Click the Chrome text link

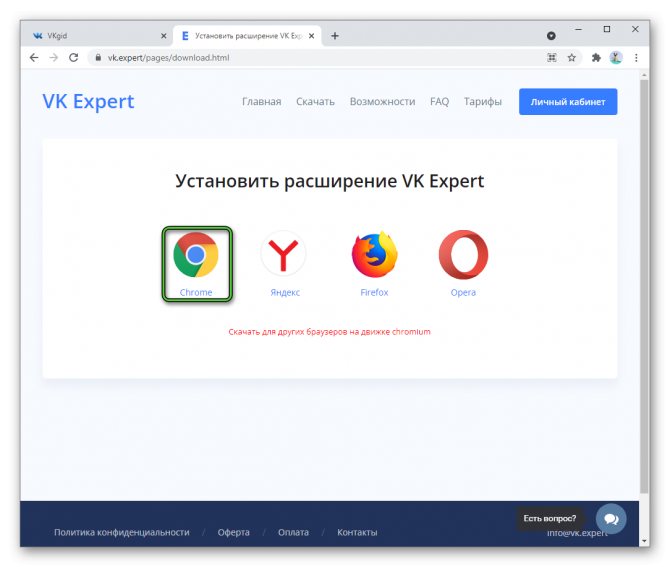[x=196, y=293]
